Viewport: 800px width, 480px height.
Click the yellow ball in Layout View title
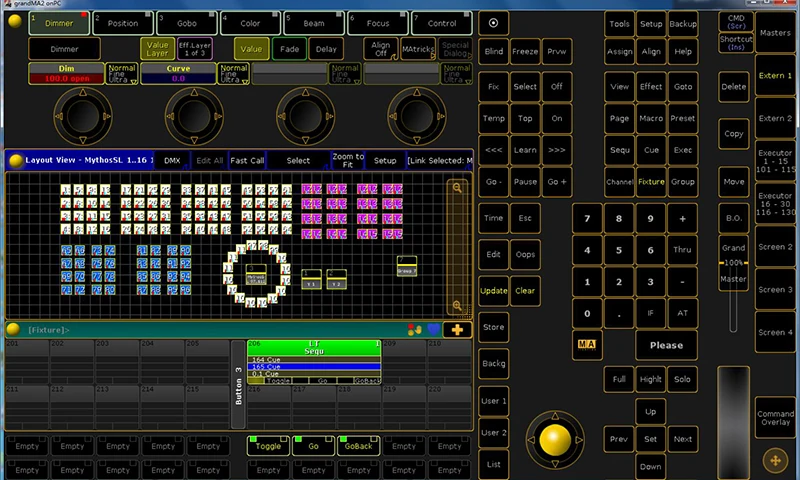tap(15, 160)
